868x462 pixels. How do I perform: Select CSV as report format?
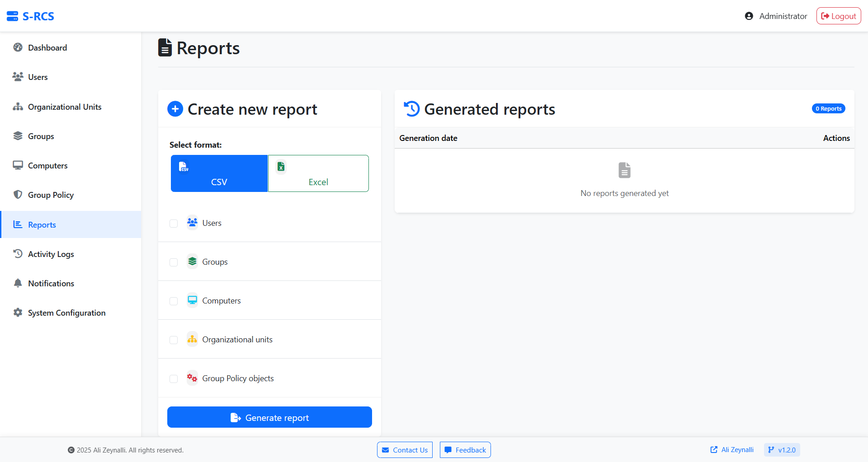point(219,173)
